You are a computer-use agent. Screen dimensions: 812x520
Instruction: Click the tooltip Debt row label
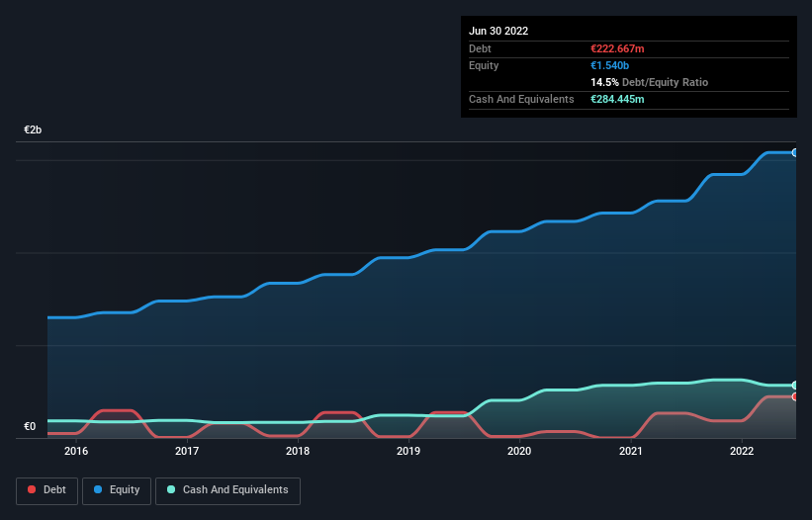pyautogui.click(x=480, y=48)
